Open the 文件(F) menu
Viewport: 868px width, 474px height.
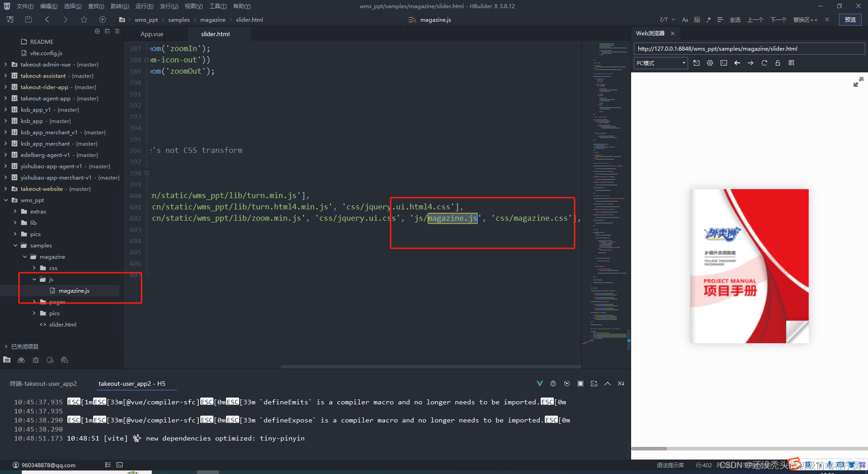[25, 6]
